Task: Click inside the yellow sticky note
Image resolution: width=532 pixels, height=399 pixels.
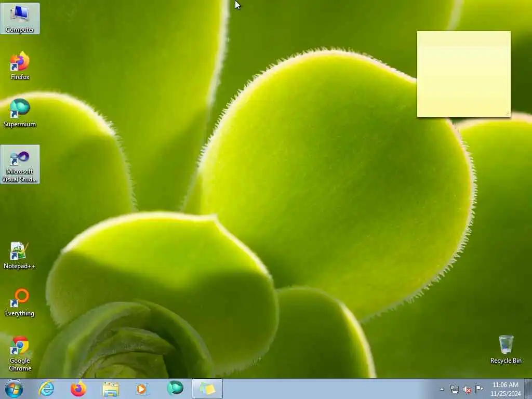Action: click(x=464, y=74)
